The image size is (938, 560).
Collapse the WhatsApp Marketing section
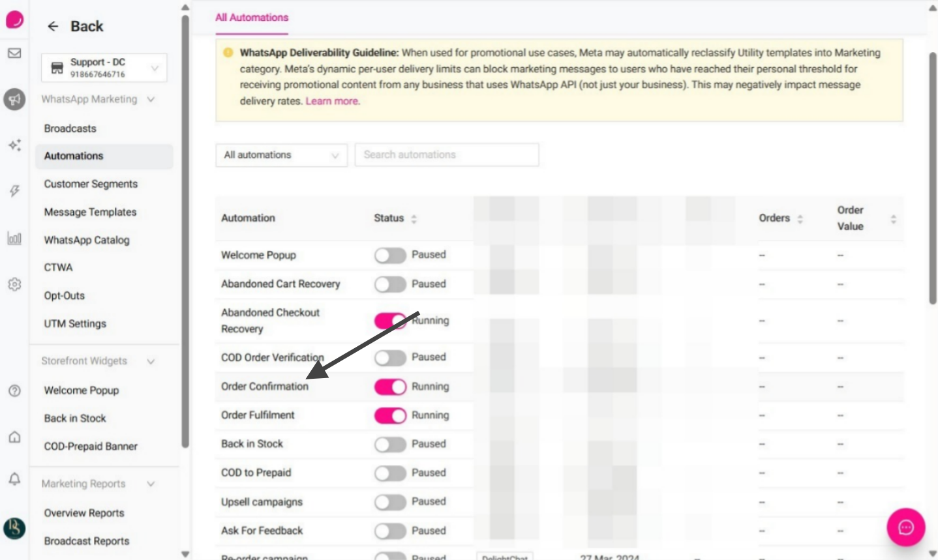pyautogui.click(x=151, y=100)
